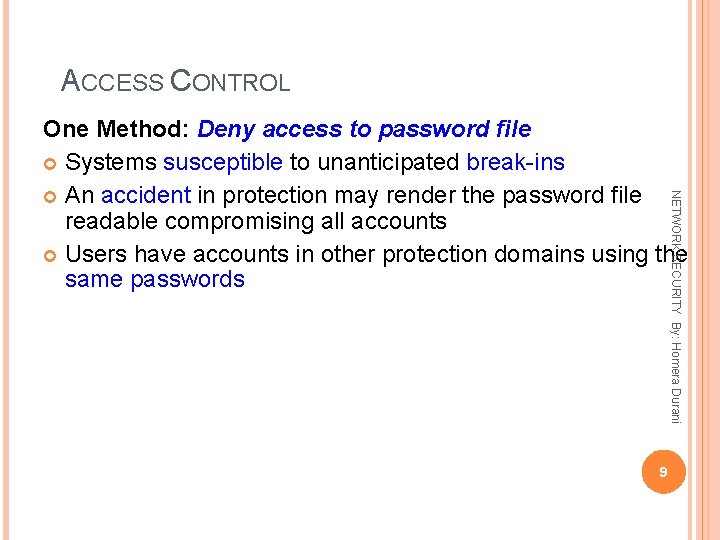The width and height of the screenshot is (720, 540).
Task: Click the blue word accident
Action: pyautogui.click(x=146, y=195)
